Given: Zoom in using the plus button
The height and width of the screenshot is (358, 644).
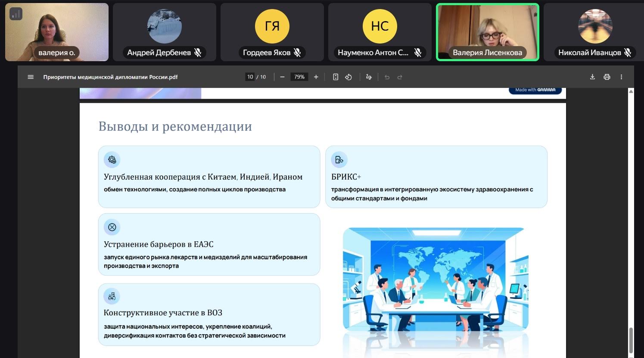Looking at the screenshot, I should (x=316, y=77).
